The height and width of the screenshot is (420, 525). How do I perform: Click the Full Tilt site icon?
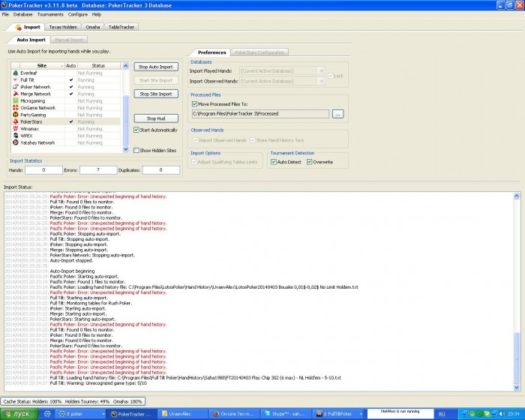point(16,79)
